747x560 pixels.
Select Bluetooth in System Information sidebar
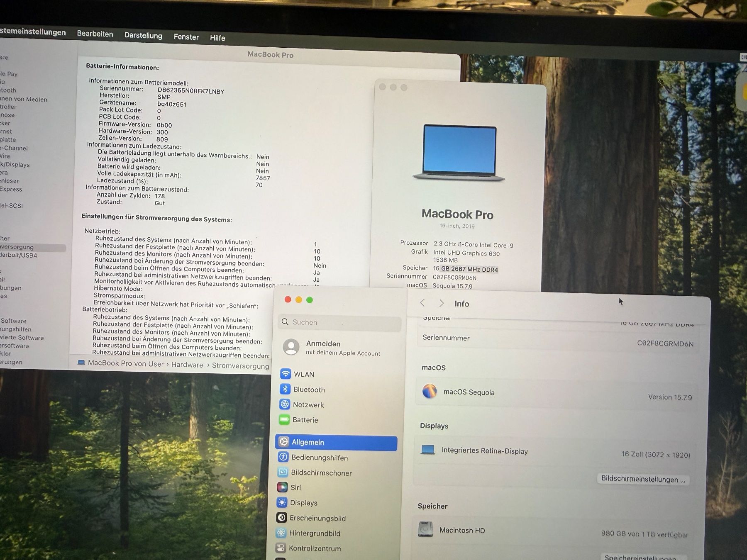(8, 90)
